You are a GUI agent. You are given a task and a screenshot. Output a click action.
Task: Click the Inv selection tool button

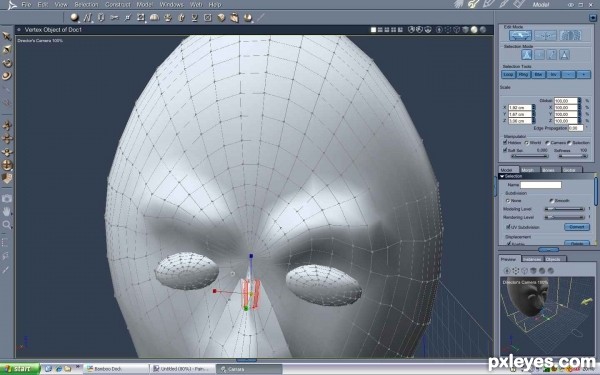pyautogui.click(x=553, y=75)
